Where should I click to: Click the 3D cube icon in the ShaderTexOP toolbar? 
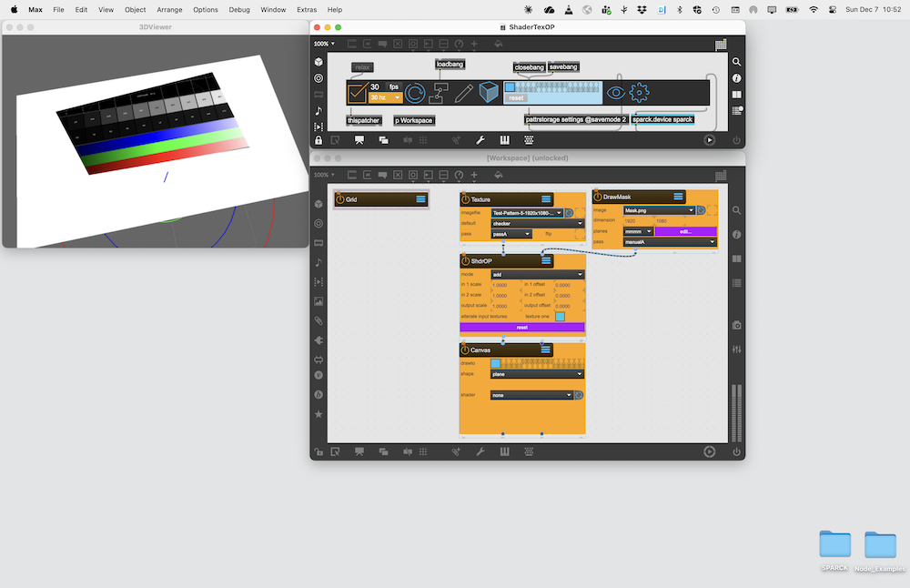(x=489, y=93)
